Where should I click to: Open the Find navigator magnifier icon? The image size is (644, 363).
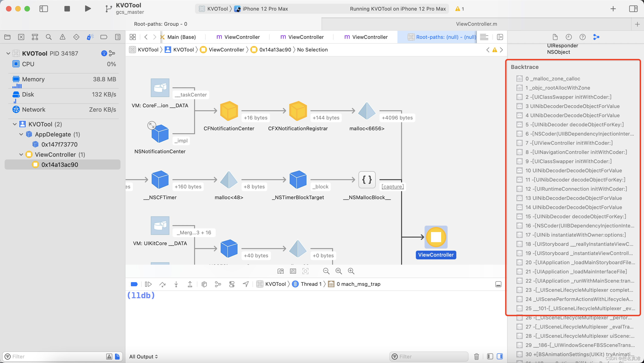pos(49,37)
